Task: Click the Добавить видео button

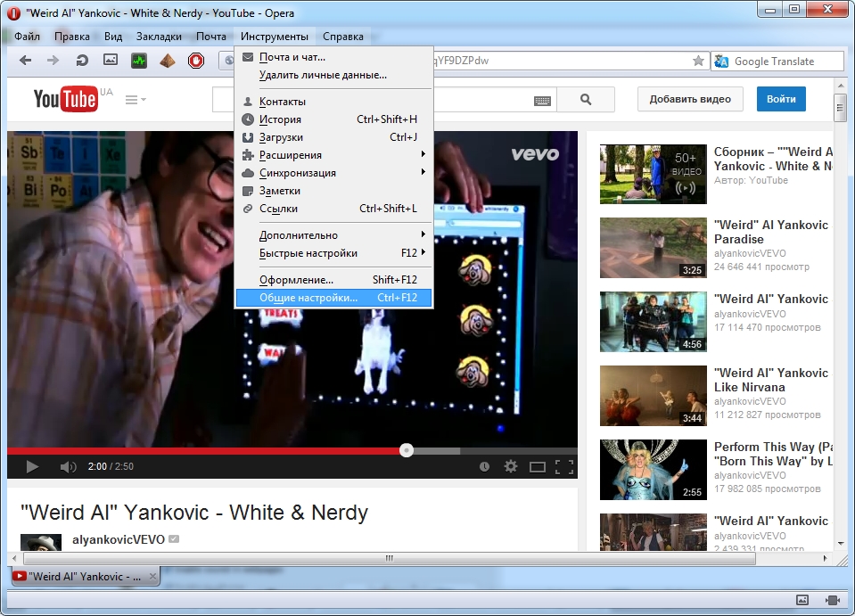Action: pyautogui.click(x=689, y=99)
